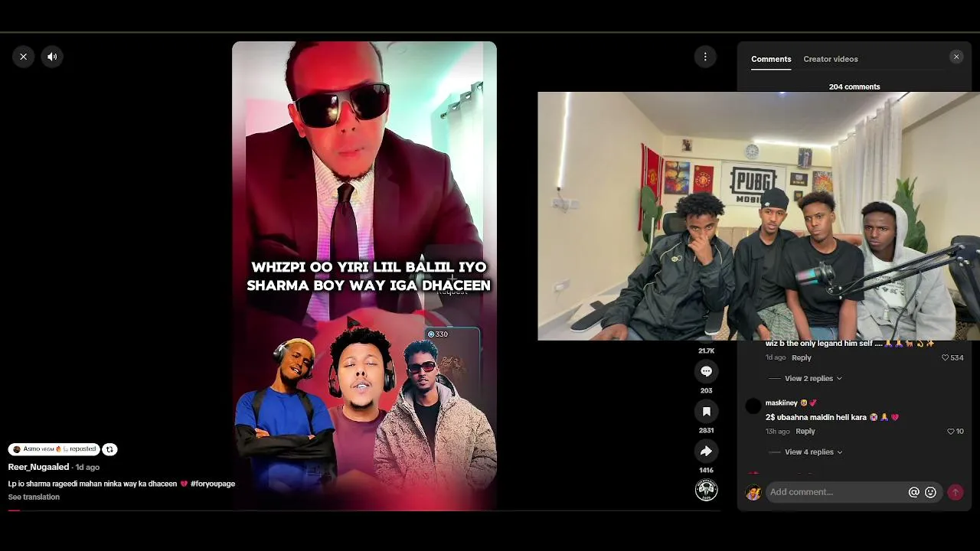Click the '2831' favorites count

[706, 430]
